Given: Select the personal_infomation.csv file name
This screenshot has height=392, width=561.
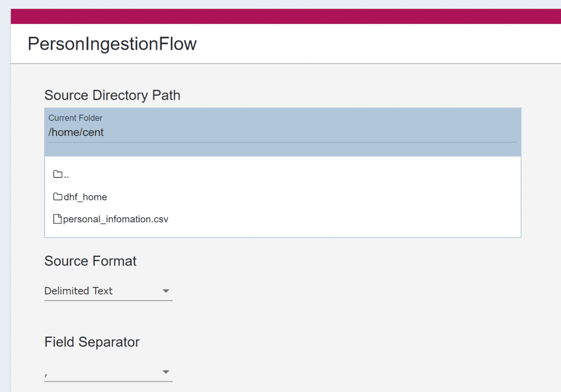Looking at the screenshot, I should (x=116, y=219).
